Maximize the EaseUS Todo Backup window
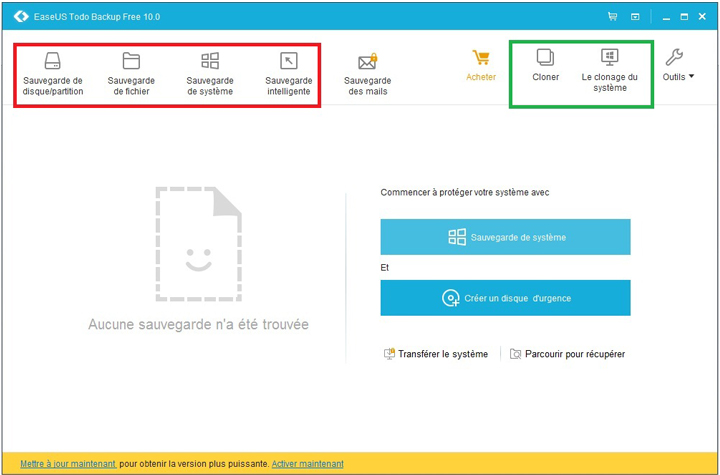This screenshot has height=475, width=720. pos(682,17)
